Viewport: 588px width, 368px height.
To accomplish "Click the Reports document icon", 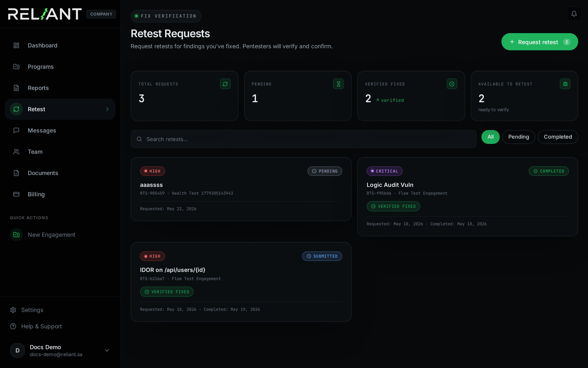I will pos(16,88).
